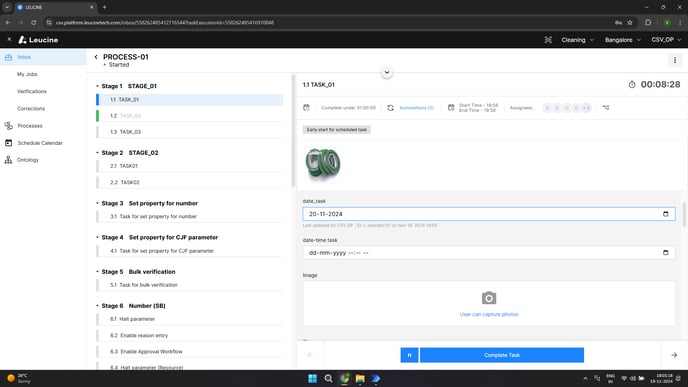This screenshot has height=387, width=688.
Task: Select task 2.2 TASK02
Action: (190, 182)
